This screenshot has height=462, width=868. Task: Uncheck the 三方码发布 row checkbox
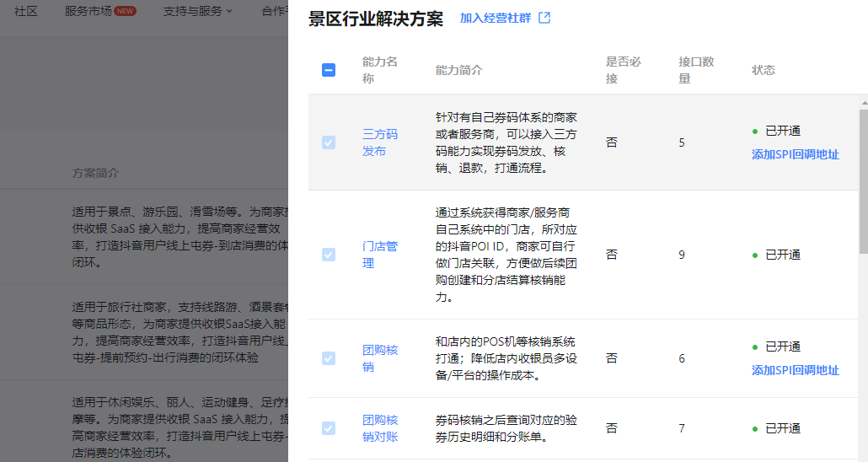point(329,142)
